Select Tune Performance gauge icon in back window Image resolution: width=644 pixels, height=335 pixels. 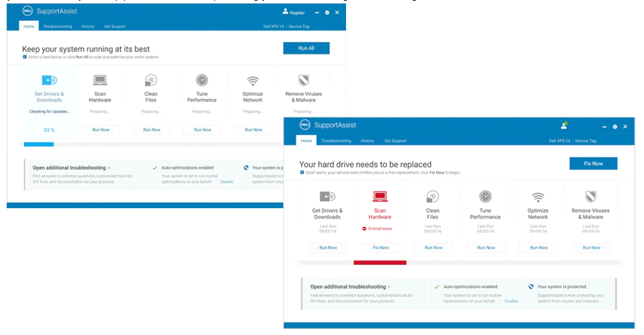[x=202, y=80]
